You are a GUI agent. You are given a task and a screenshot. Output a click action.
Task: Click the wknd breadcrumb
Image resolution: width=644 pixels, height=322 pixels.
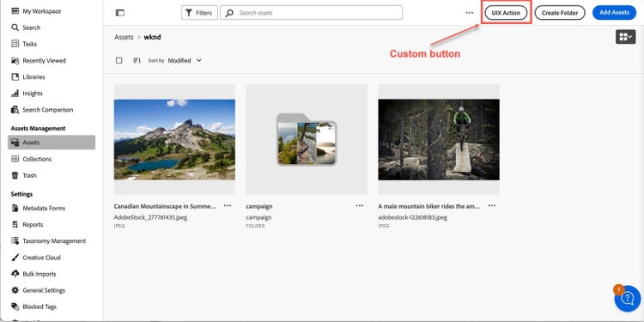[152, 37]
